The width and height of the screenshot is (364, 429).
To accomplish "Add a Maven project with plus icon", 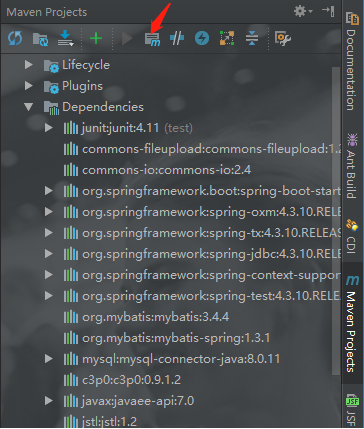I will click(x=96, y=39).
